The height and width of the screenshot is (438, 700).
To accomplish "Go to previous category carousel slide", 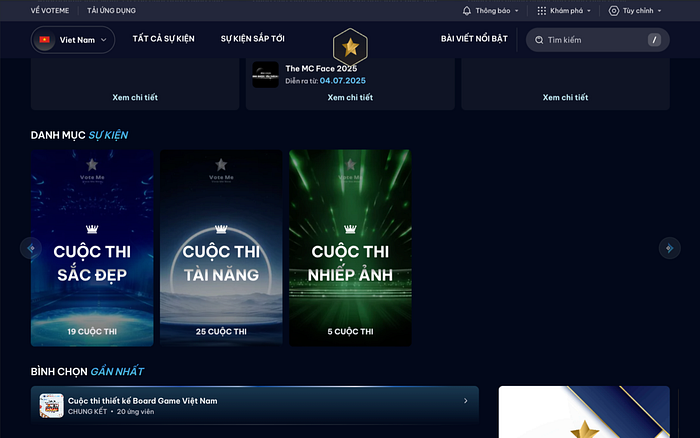I will coord(31,248).
